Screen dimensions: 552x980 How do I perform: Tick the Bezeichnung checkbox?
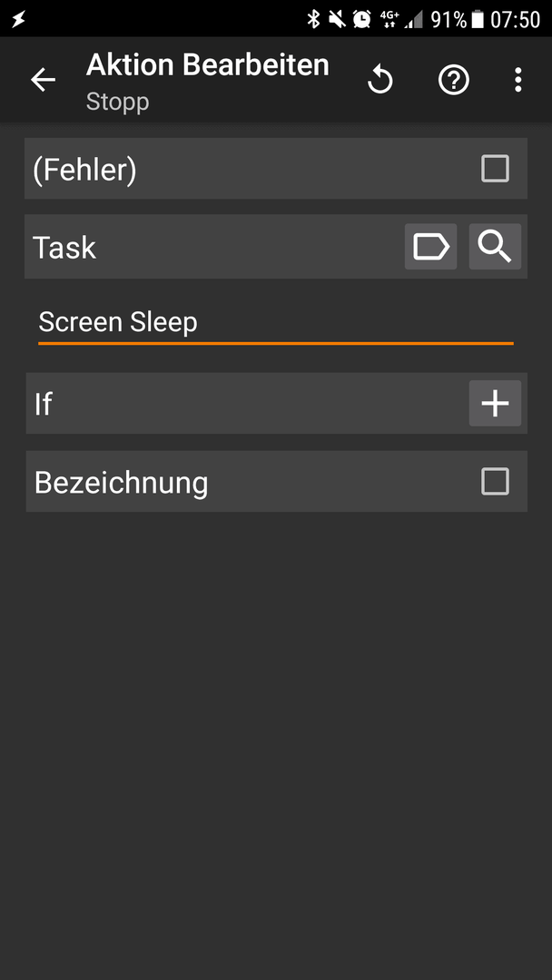[495, 482]
